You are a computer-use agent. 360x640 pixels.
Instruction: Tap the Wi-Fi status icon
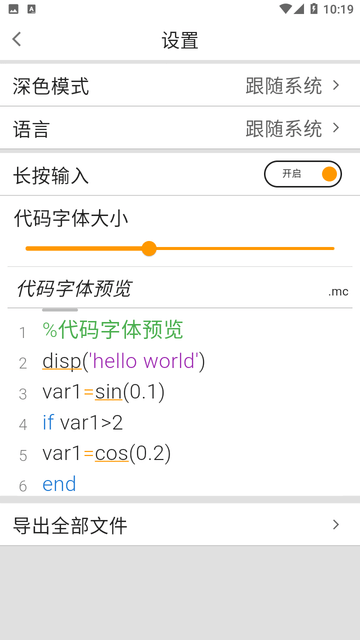pyautogui.click(x=285, y=9)
